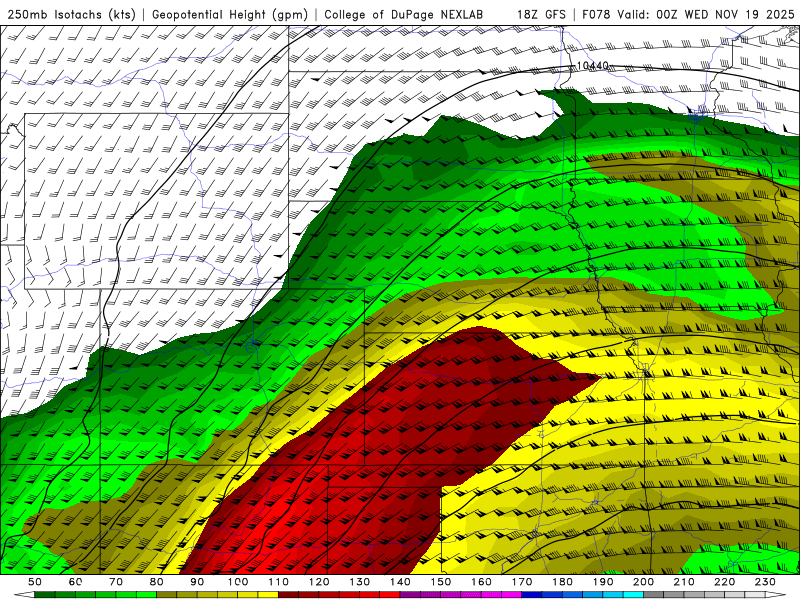Image resolution: width=800 pixels, height=600 pixels.
Task: Click the '250mb Isotachs (kts)' title text
Action: pyautogui.click(x=71, y=15)
